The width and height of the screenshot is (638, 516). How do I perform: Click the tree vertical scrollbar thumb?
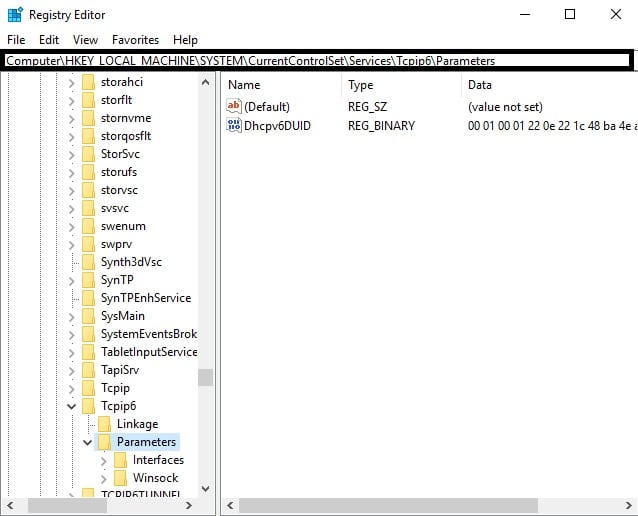(205, 377)
